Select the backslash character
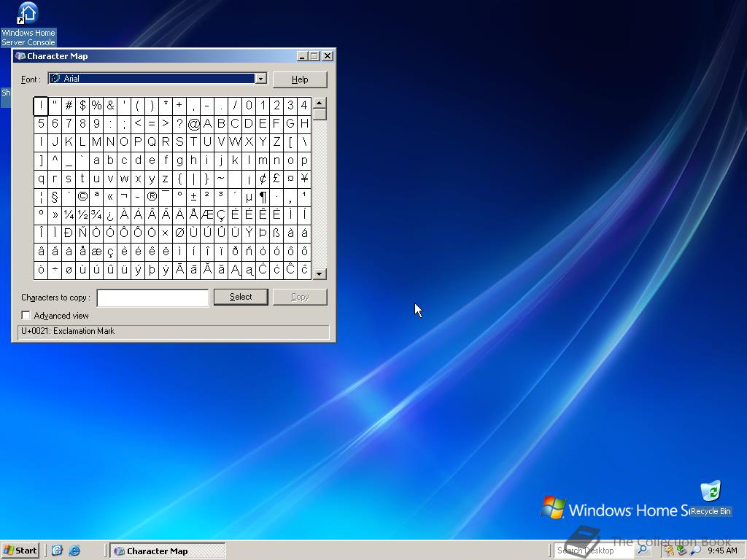This screenshot has height=560, width=747. pos(304,142)
